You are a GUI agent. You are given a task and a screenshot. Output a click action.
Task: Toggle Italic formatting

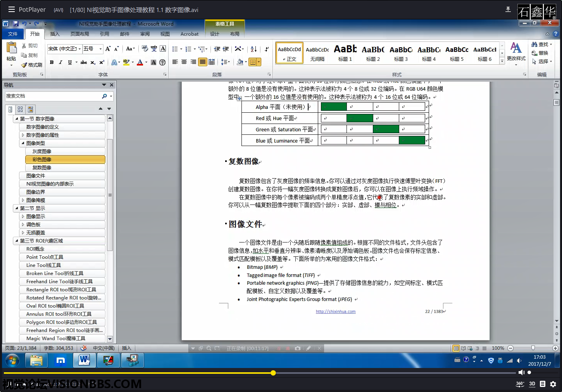point(60,62)
